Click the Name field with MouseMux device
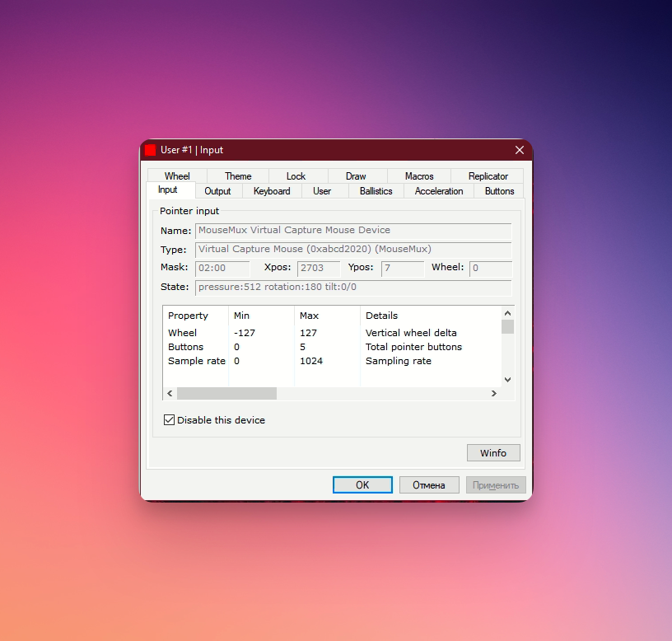 click(353, 231)
